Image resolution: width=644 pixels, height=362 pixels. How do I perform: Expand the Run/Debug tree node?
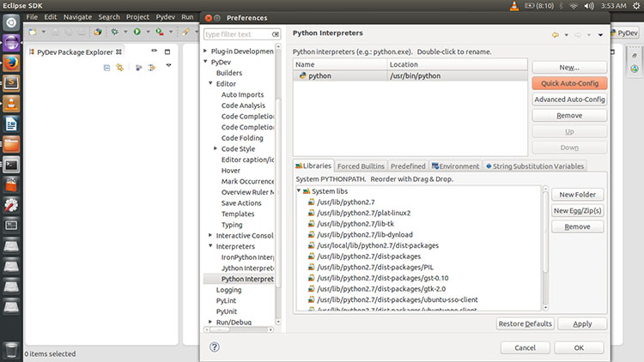coord(210,322)
